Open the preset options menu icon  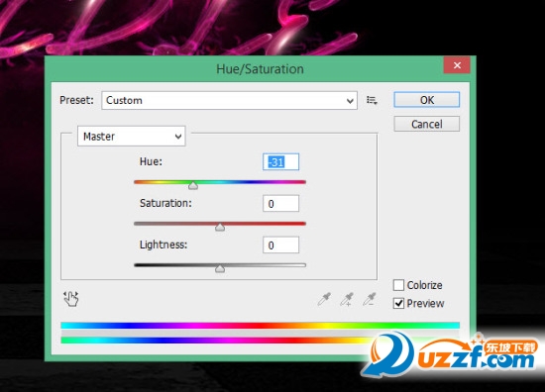tap(372, 100)
